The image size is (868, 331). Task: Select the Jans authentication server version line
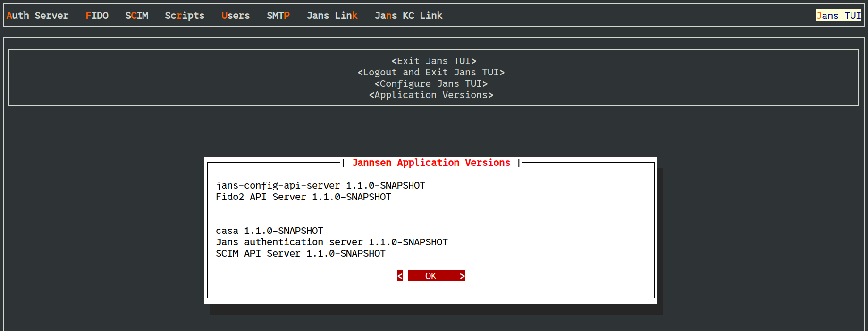[x=331, y=242]
